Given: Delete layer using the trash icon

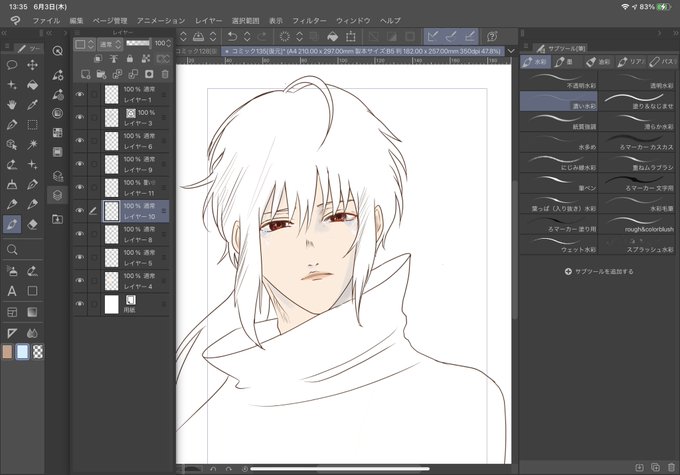Looking at the screenshot, I should [x=165, y=74].
